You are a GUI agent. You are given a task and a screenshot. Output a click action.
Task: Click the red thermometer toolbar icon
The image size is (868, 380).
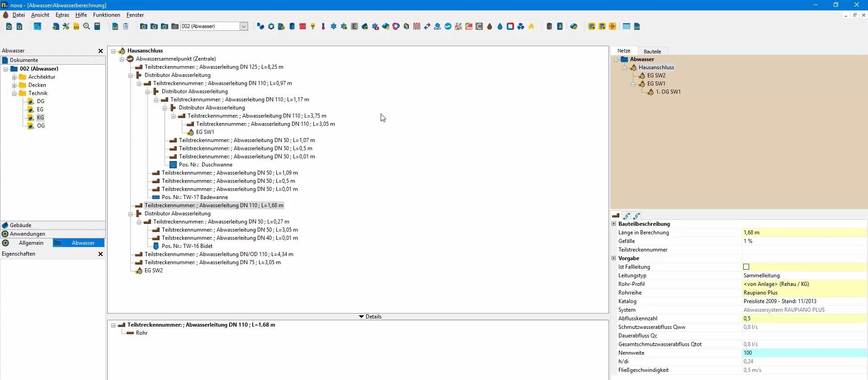[x=323, y=27]
